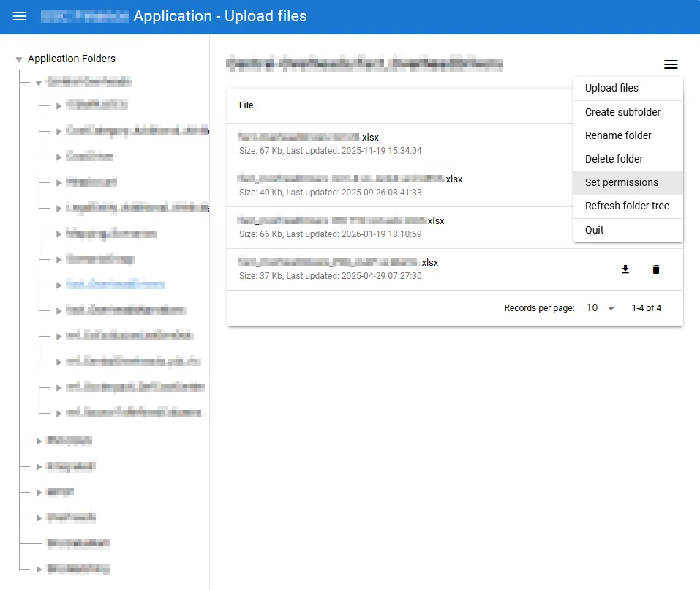Select Refresh folder tree
700x590 pixels.
coord(627,206)
